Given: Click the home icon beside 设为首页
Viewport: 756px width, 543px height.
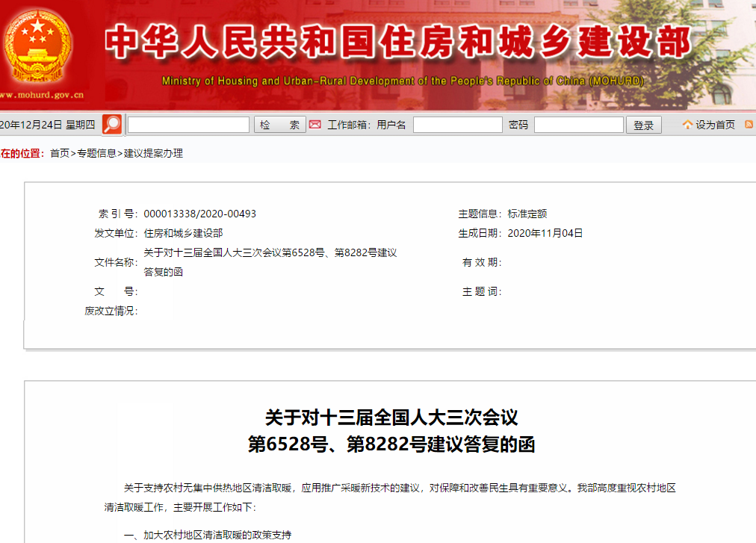Looking at the screenshot, I should [687, 125].
